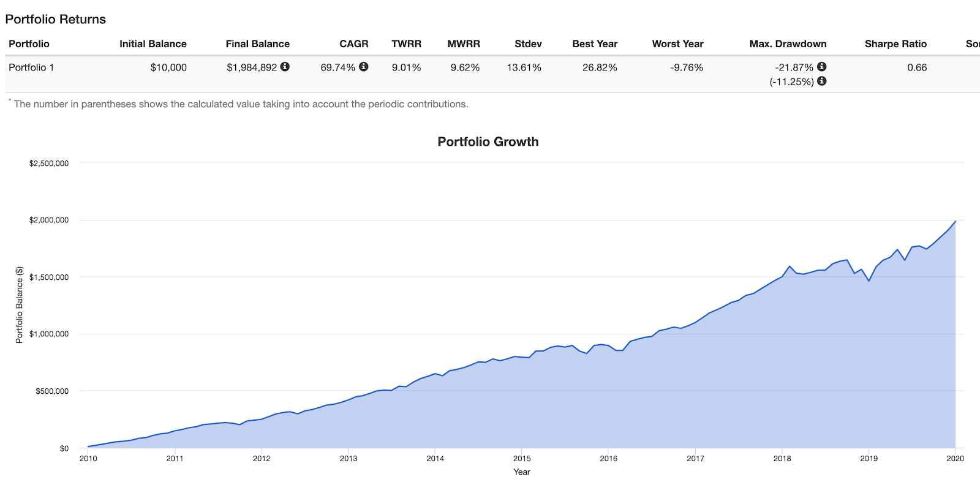The height and width of the screenshot is (482, 980).
Task: Click the TWRR column header
Action: [x=407, y=44]
